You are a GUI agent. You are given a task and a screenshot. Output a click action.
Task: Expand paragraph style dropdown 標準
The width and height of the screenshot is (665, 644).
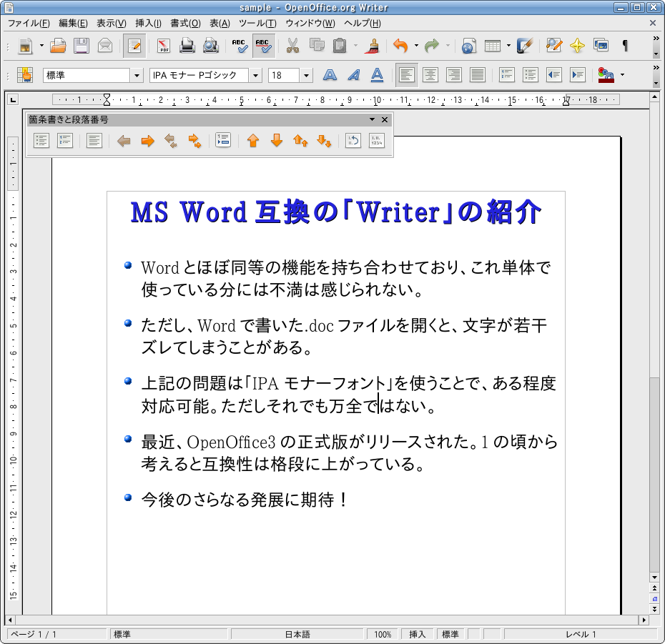click(137, 76)
